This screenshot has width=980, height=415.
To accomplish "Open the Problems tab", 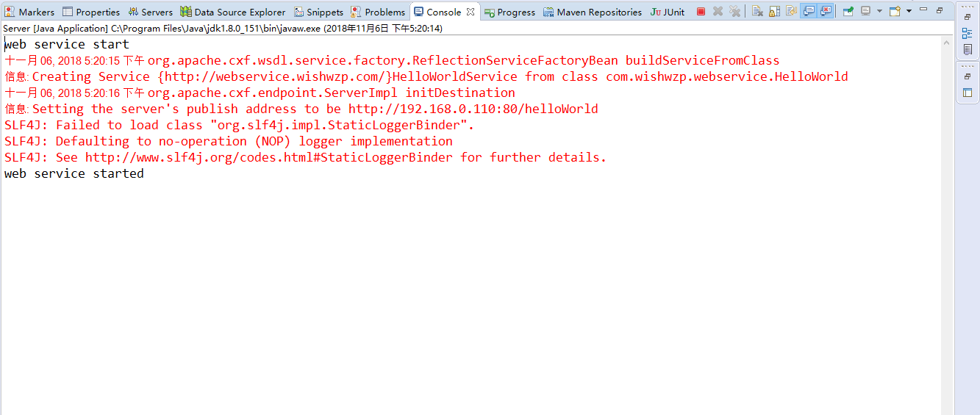I will (378, 12).
